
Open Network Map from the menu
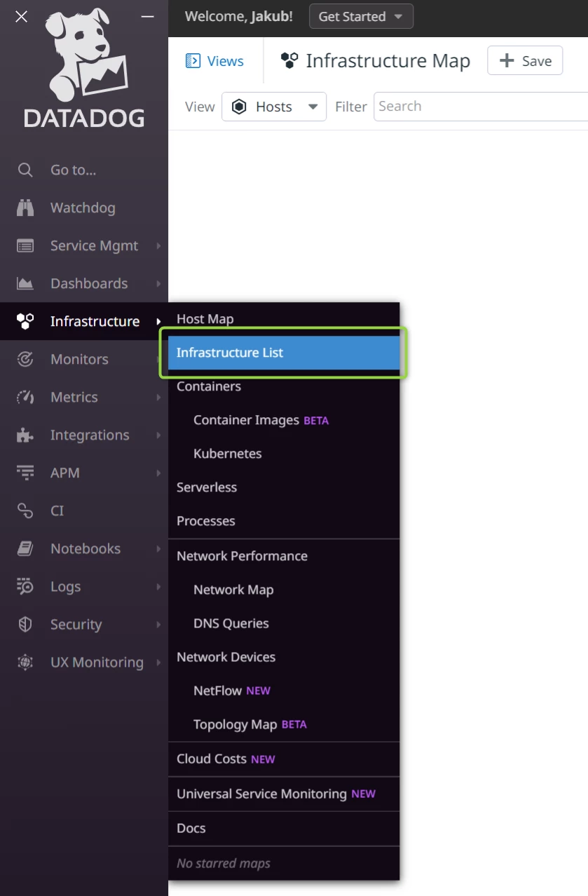pos(233,590)
